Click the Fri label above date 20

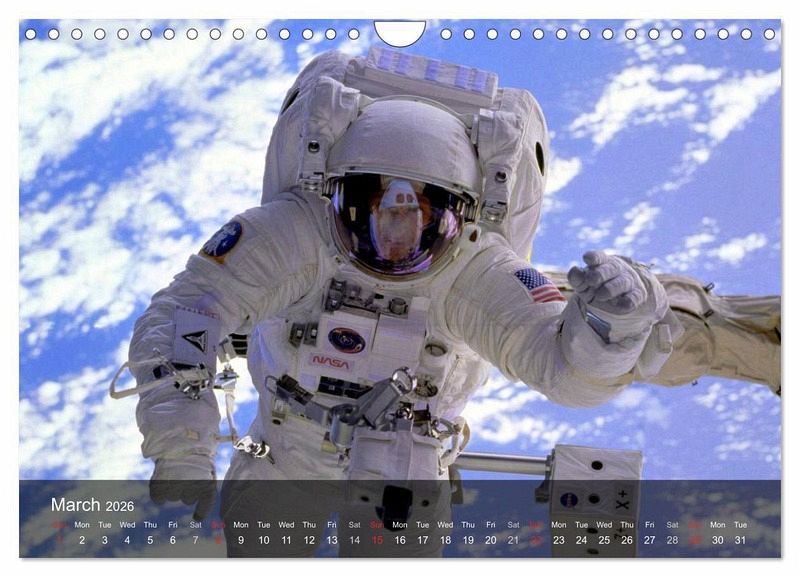491,525
